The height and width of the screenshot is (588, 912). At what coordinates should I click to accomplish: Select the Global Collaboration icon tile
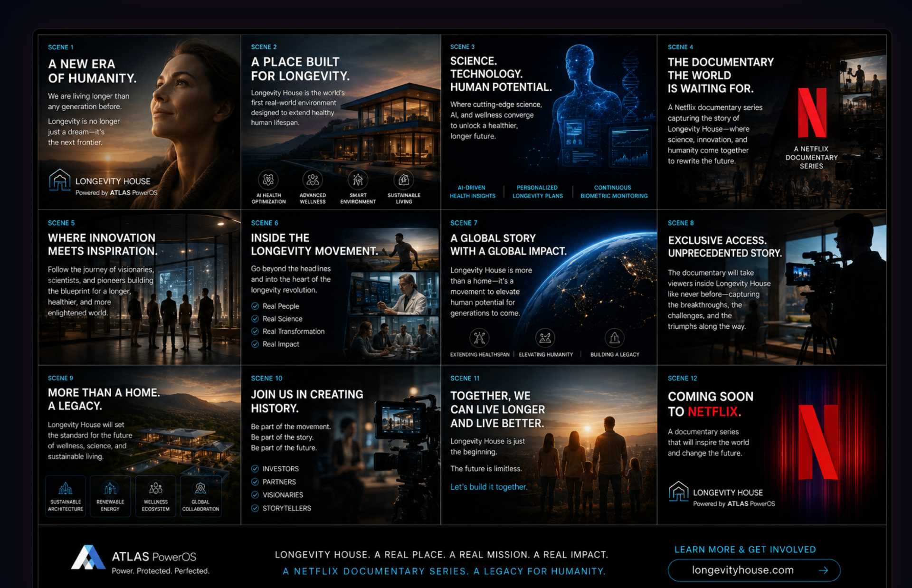[x=200, y=496]
